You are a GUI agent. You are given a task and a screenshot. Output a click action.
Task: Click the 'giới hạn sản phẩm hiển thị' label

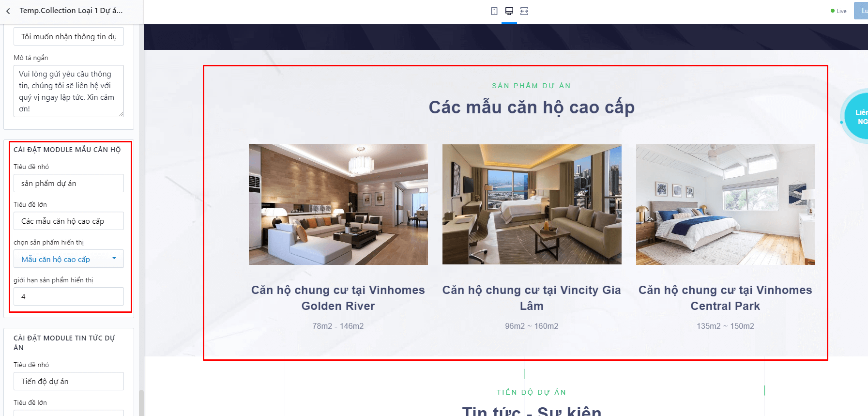pyautogui.click(x=53, y=280)
